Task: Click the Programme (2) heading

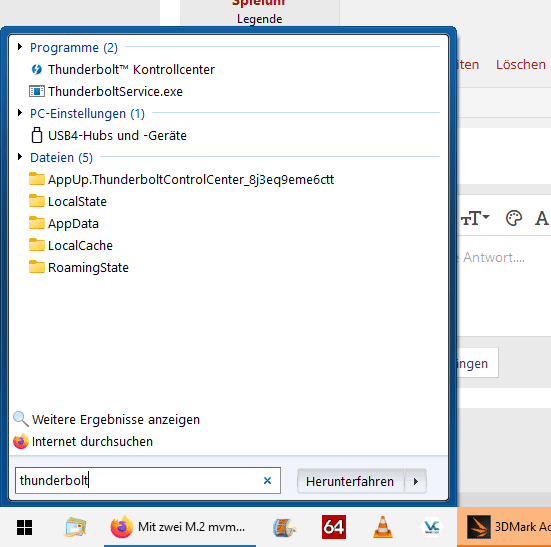Action: pyautogui.click(x=74, y=47)
